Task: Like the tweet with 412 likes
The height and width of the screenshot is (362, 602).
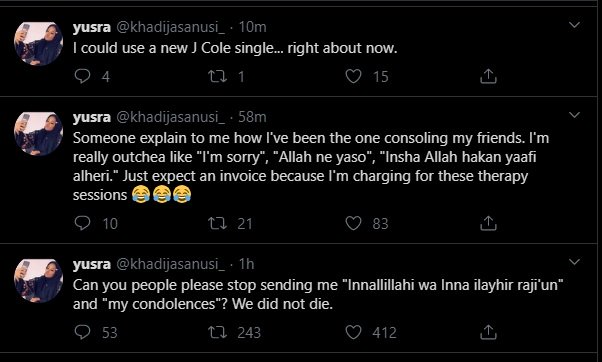Action: (353, 332)
